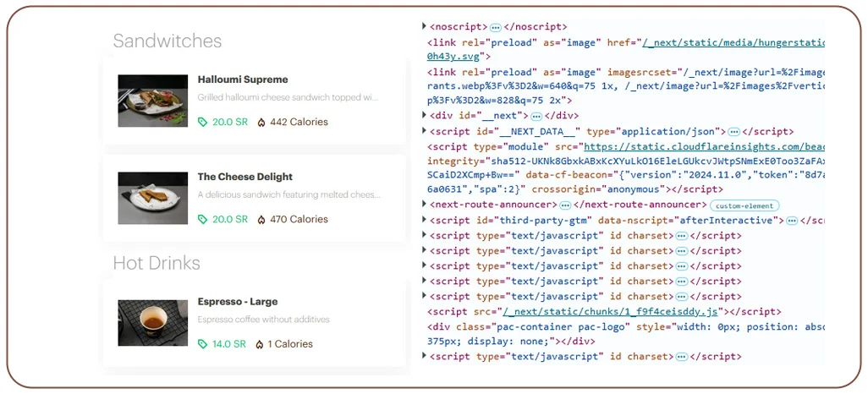The image size is (868, 394).
Task: Open The Cheese Delight sandwich photo
Action: point(153,198)
